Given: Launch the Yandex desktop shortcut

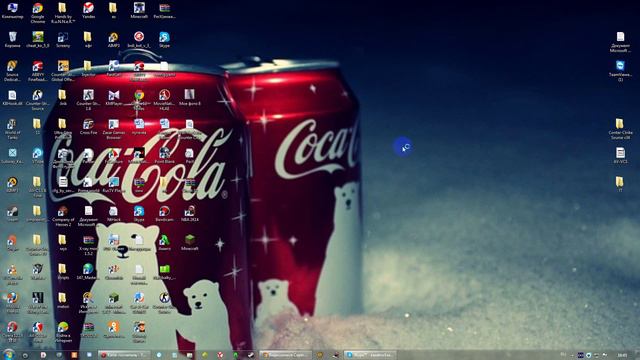Looking at the screenshot, I should pyautogui.click(x=88, y=11).
